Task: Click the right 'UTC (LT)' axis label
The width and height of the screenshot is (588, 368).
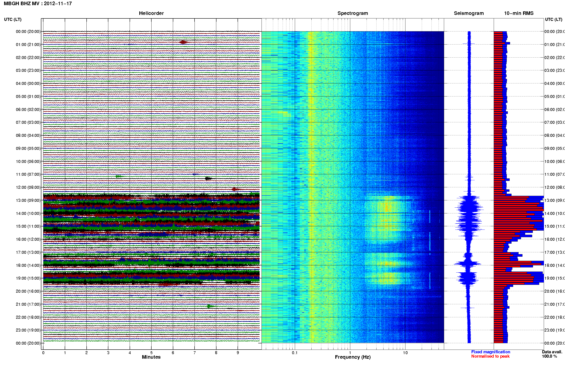Action: pos(553,19)
